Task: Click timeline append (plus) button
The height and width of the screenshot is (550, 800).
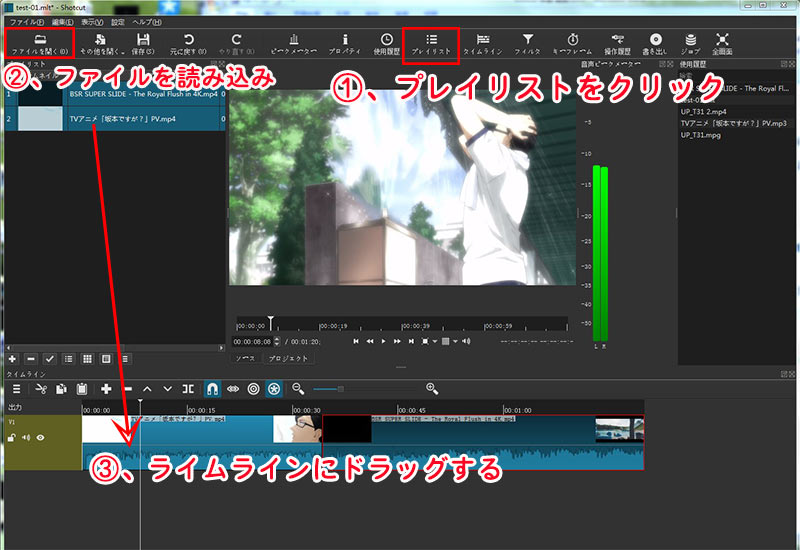Action: click(106, 389)
